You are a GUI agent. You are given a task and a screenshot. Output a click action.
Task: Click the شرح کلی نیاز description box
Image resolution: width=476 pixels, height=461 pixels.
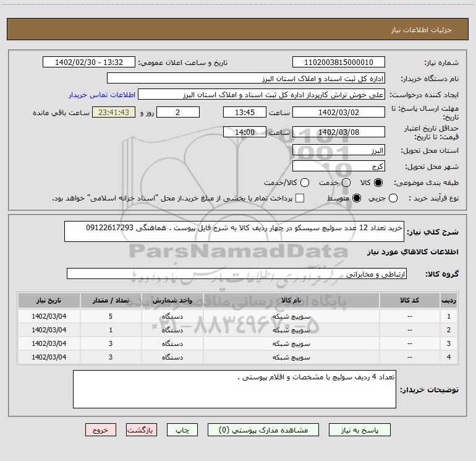pyautogui.click(x=234, y=231)
